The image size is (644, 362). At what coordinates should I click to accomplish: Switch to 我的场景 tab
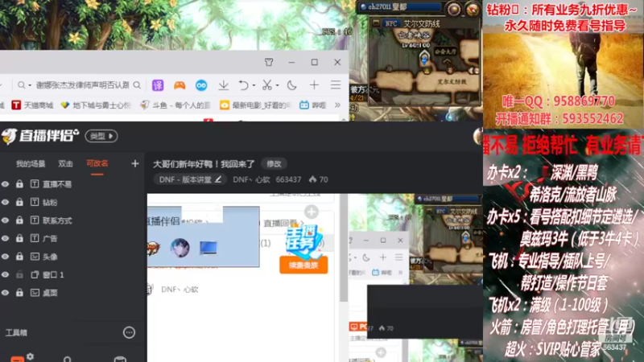pyautogui.click(x=31, y=164)
